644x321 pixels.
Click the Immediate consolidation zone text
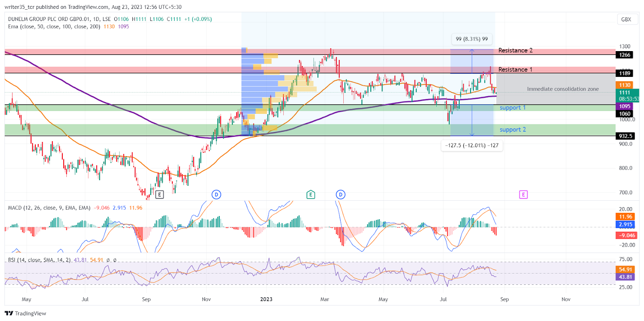click(563, 89)
